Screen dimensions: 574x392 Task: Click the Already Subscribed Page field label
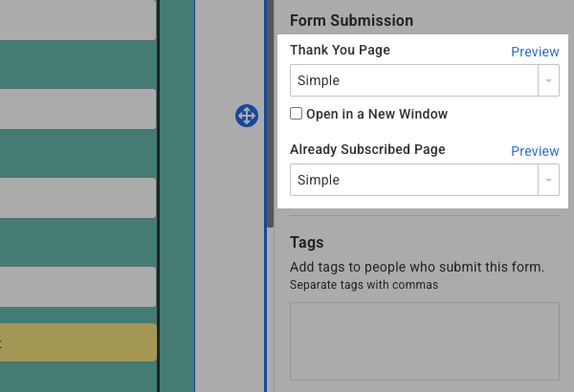[367, 149]
